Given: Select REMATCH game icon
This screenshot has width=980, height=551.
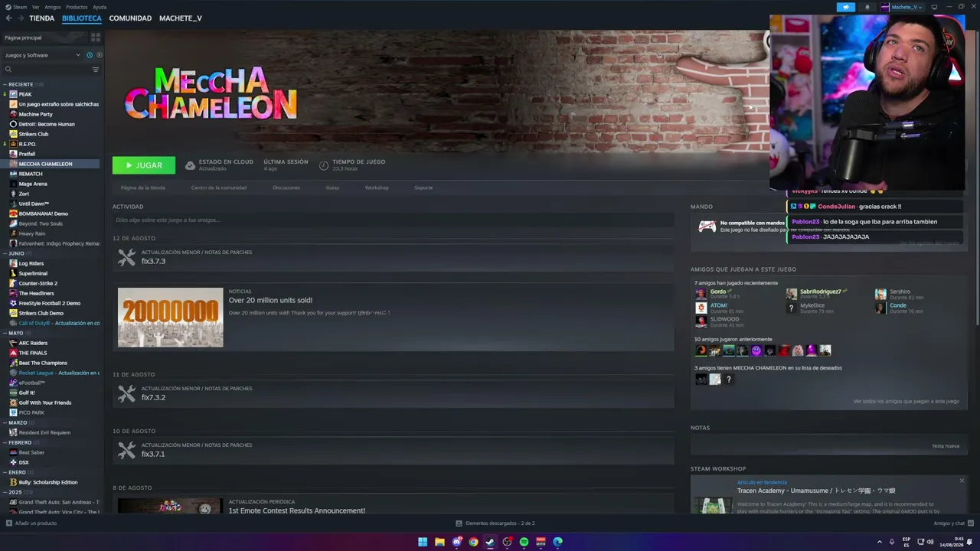Looking at the screenshot, I should coord(13,174).
